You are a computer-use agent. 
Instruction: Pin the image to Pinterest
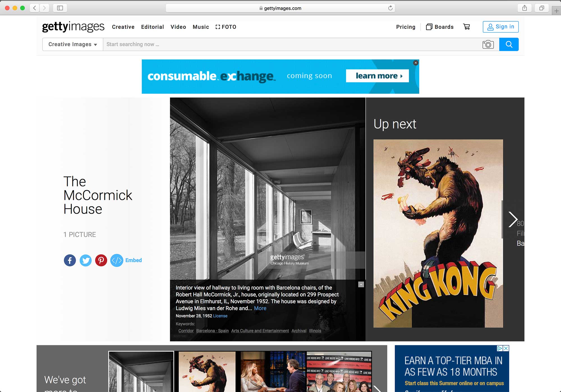pyautogui.click(x=101, y=260)
